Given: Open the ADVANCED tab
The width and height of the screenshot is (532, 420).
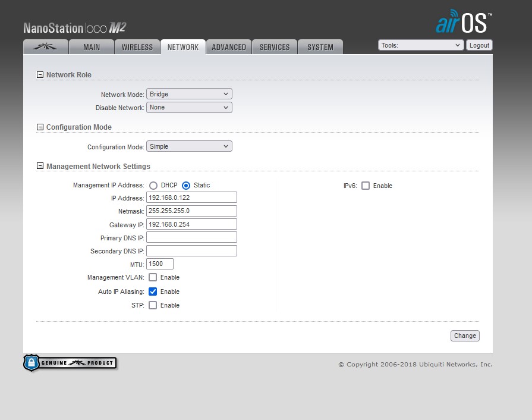Looking at the screenshot, I should click(x=229, y=47).
